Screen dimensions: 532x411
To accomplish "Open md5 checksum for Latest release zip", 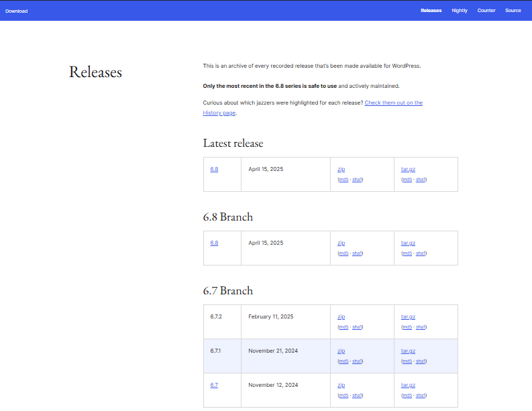I will click(343, 180).
